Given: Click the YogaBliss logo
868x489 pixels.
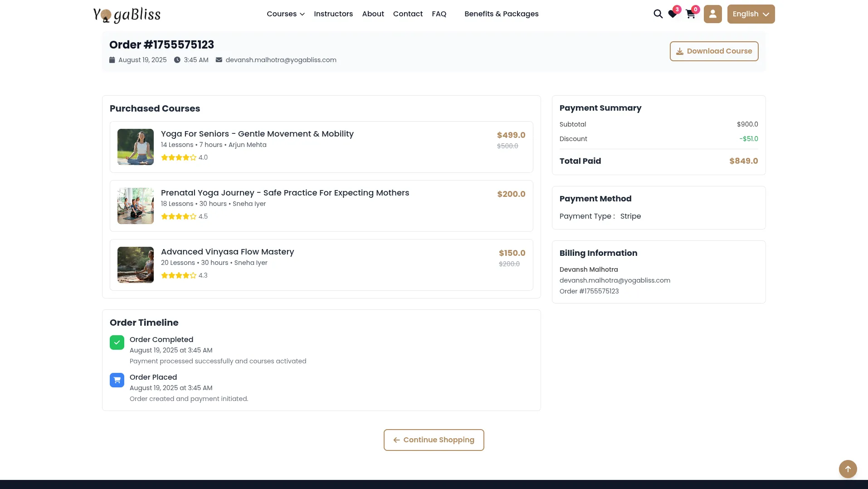Looking at the screenshot, I should 127,15.
